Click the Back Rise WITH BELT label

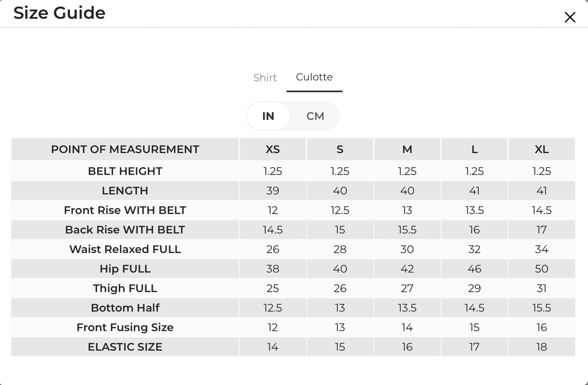pyautogui.click(x=125, y=230)
